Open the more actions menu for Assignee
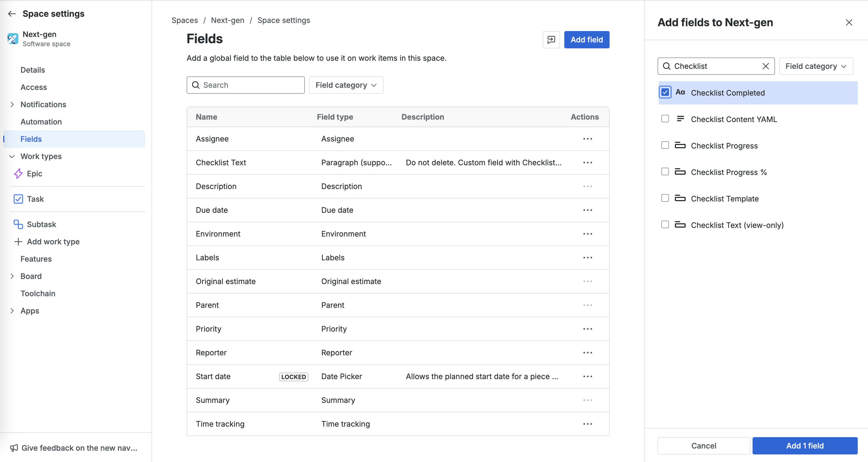 [587, 139]
